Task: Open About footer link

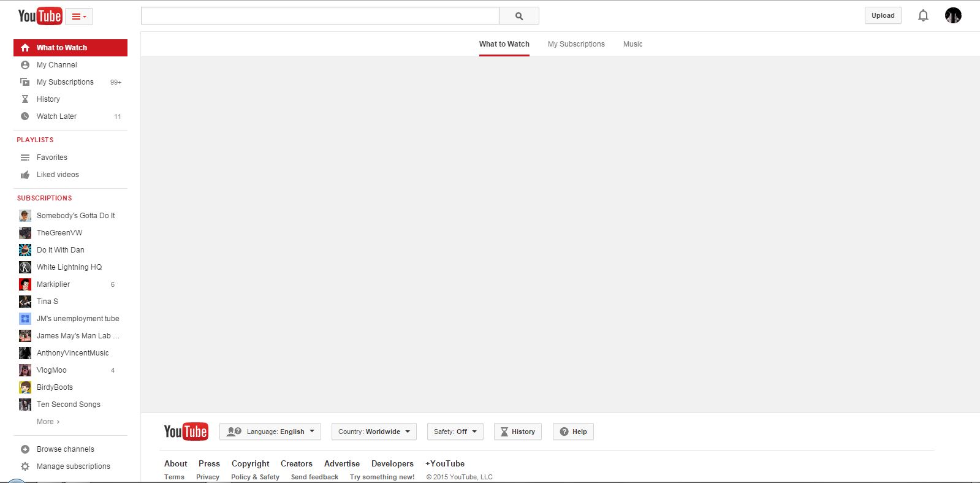Action: click(176, 464)
